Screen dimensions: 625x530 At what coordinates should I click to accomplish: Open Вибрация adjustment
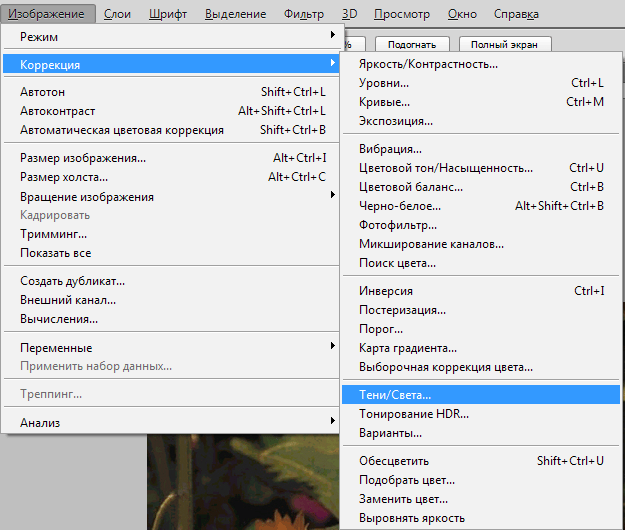point(481,149)
